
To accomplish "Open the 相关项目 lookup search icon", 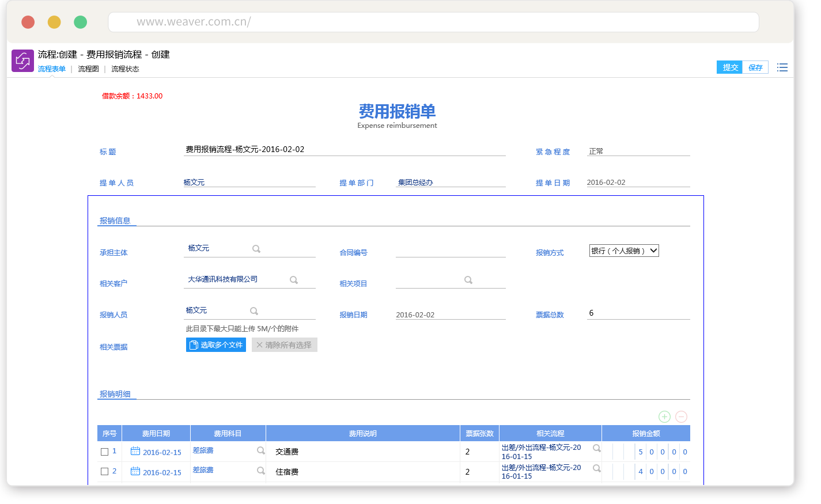I will pyautogui.click(x=468, y=280).
